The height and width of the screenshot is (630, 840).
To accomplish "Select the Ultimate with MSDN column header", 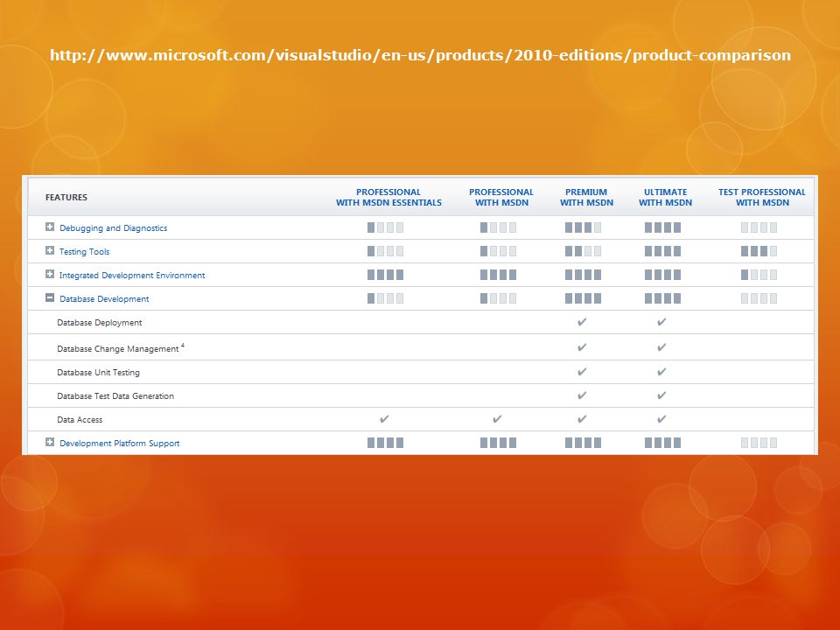I will coord(665,197).
